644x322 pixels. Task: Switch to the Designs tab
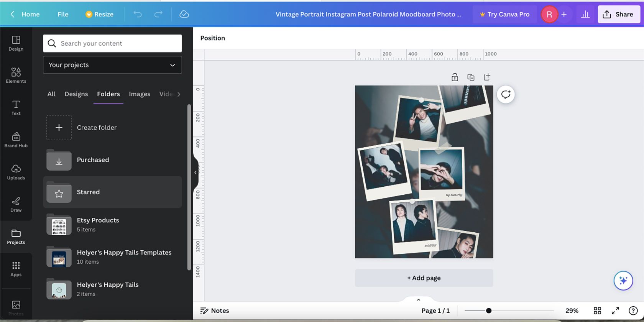point(76,94)
